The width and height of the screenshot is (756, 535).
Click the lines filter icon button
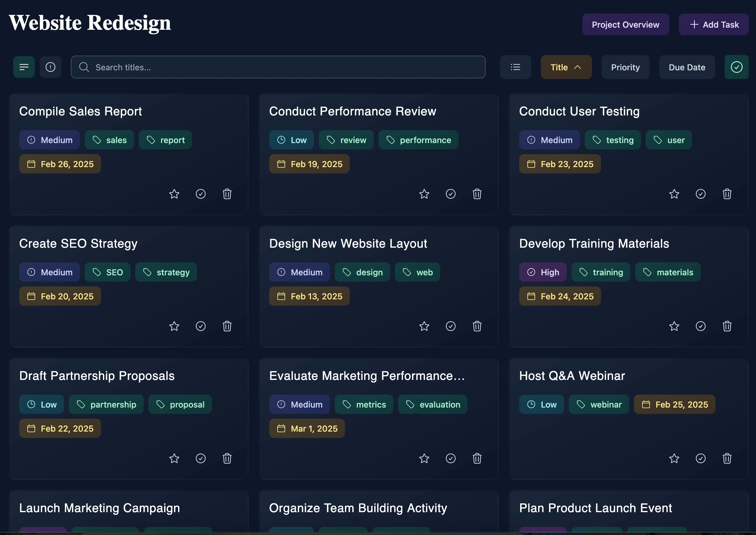pos(24,67)
